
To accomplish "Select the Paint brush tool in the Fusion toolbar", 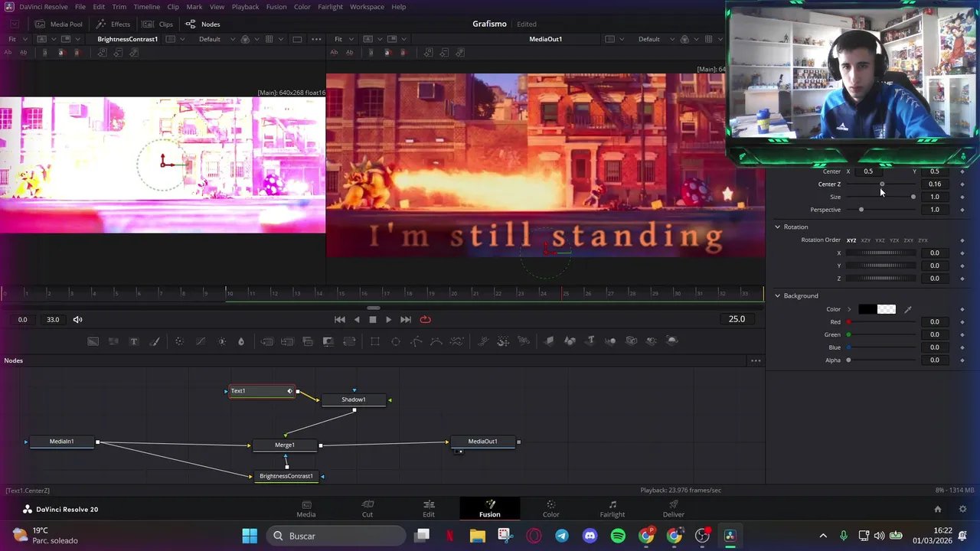I will click(x=154, y=341).
